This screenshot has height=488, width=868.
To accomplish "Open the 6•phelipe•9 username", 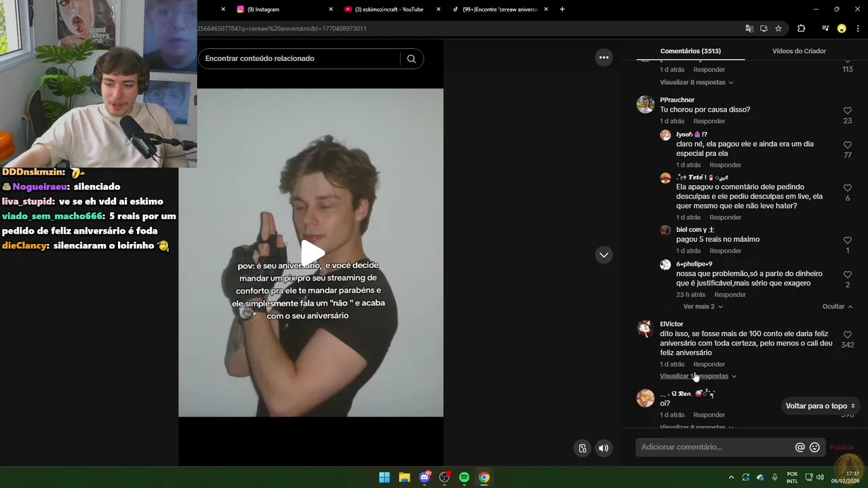I will coord(694,264).
